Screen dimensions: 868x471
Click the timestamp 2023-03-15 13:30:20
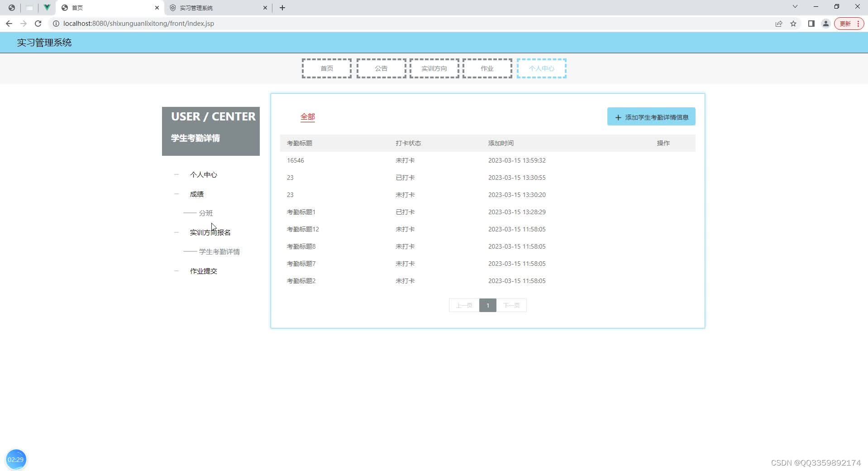(x=517, y=195)
